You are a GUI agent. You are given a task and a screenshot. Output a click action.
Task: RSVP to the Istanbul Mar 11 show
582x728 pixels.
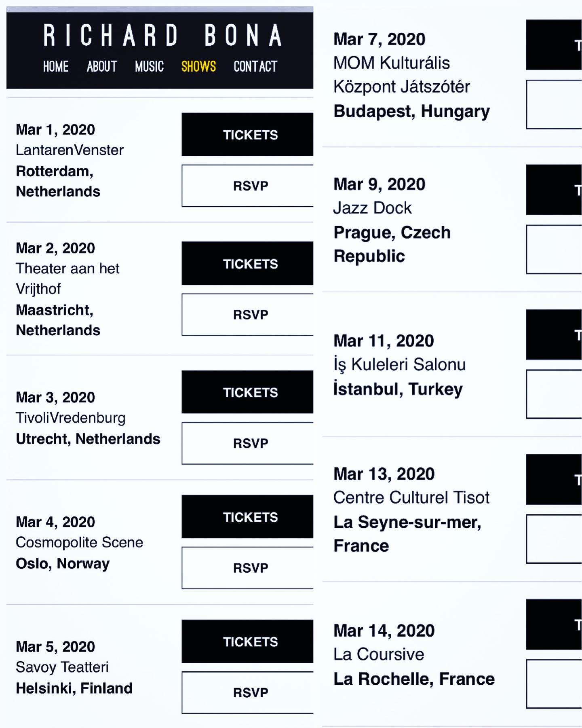pyautogui.click(x=554, y=394)
